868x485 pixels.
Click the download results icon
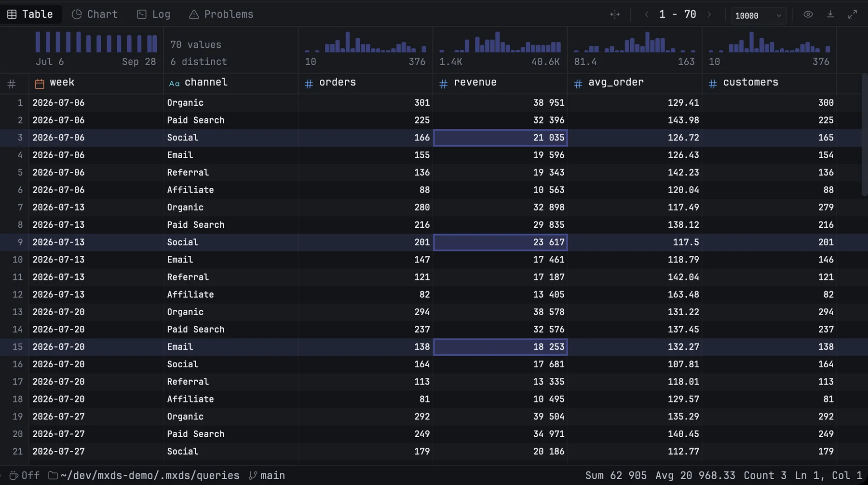pyautogui.click(x=830, y=14)
